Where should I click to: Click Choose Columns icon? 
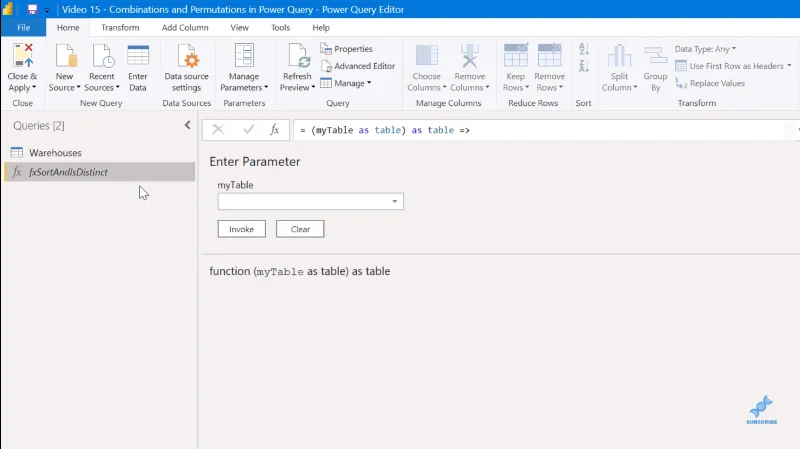[x=427, y=55]
